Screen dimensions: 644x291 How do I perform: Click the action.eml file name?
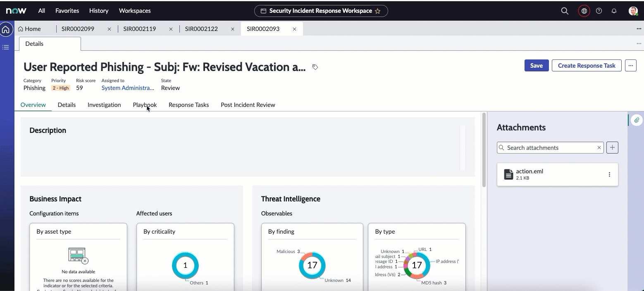(530, 171)
